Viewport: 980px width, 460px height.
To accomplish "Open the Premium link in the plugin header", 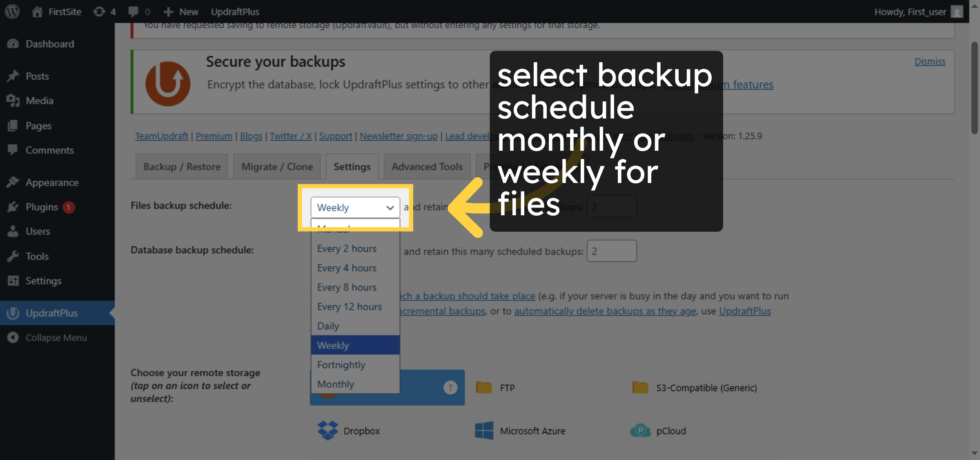I will [x=214, y=136].
